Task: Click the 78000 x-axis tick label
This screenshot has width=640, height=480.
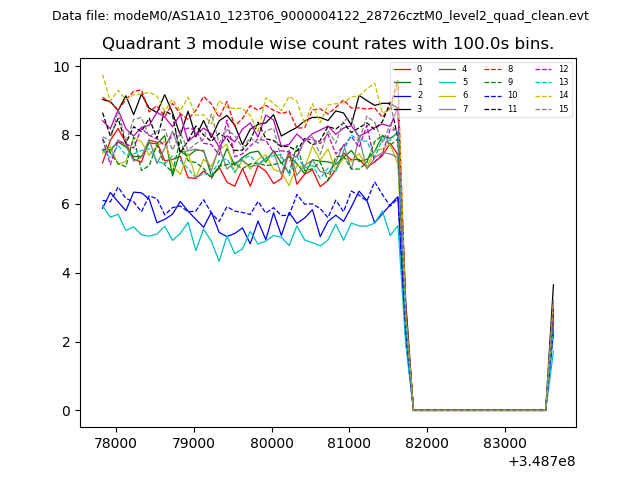Action: coord(115,443)
